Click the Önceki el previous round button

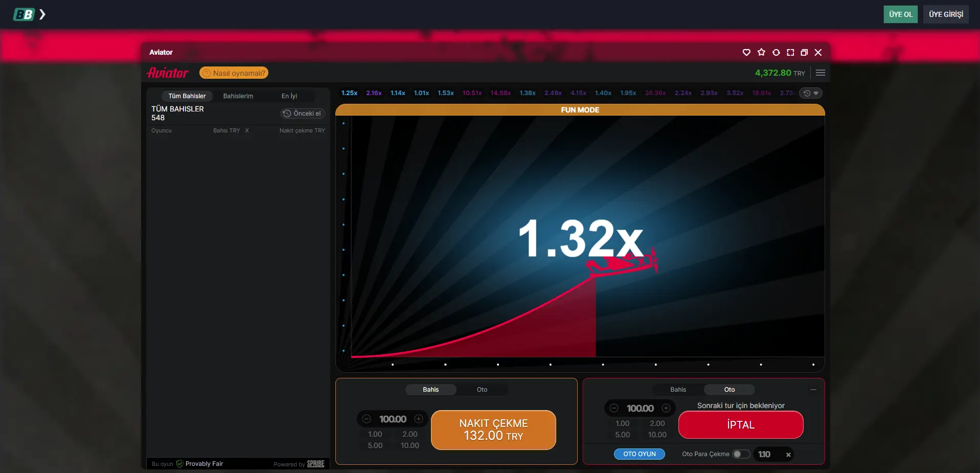click(303, 114)
